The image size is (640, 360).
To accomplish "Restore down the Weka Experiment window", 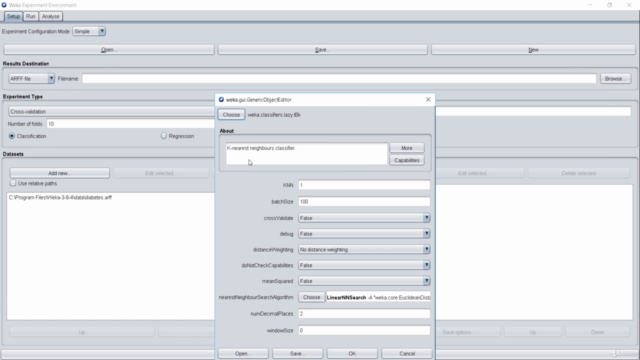I will 609,5.
